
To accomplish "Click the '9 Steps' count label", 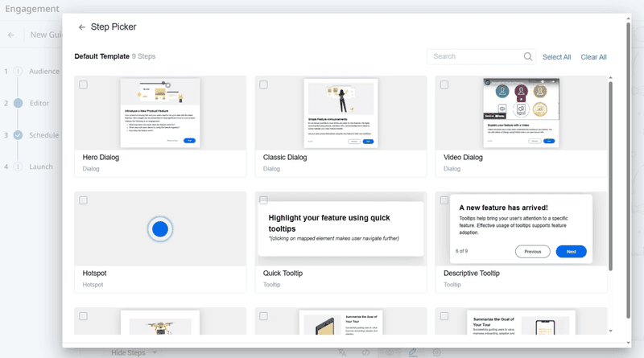I will click(144, 56).
